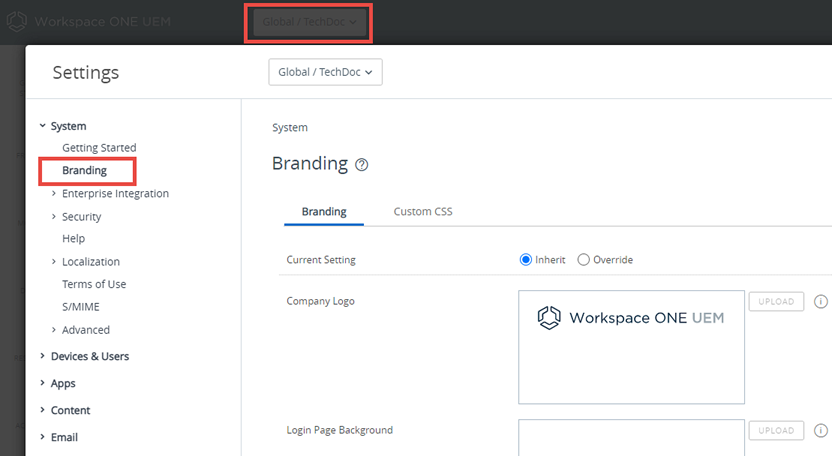
Task: Open S/MIME settings
Action: click(81, 307)
